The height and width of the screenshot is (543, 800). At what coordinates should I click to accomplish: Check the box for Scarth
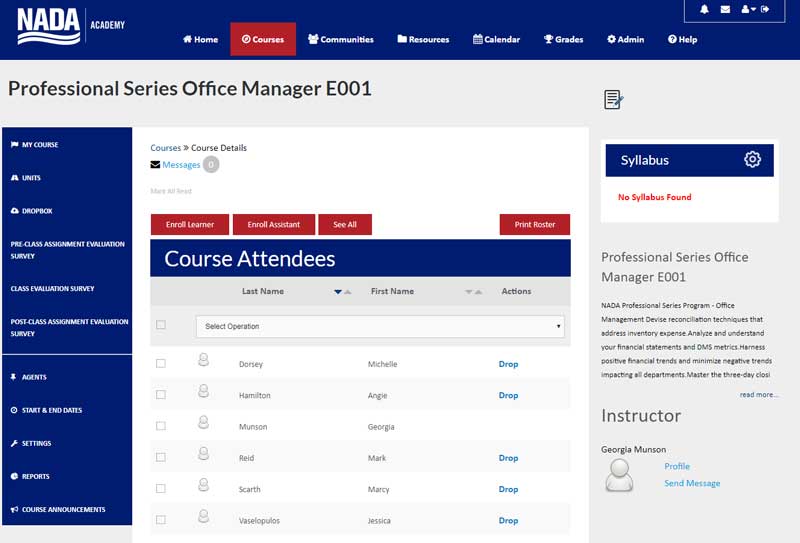click(161, 488)
